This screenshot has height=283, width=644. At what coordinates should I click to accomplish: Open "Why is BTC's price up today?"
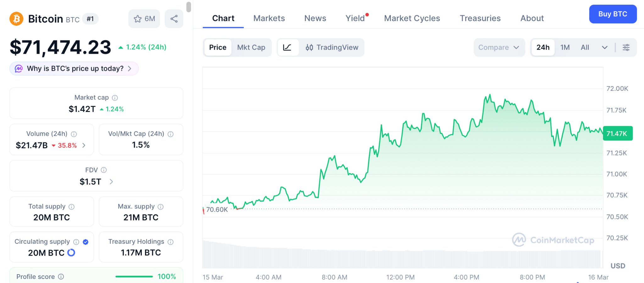[x=74, y=69]
